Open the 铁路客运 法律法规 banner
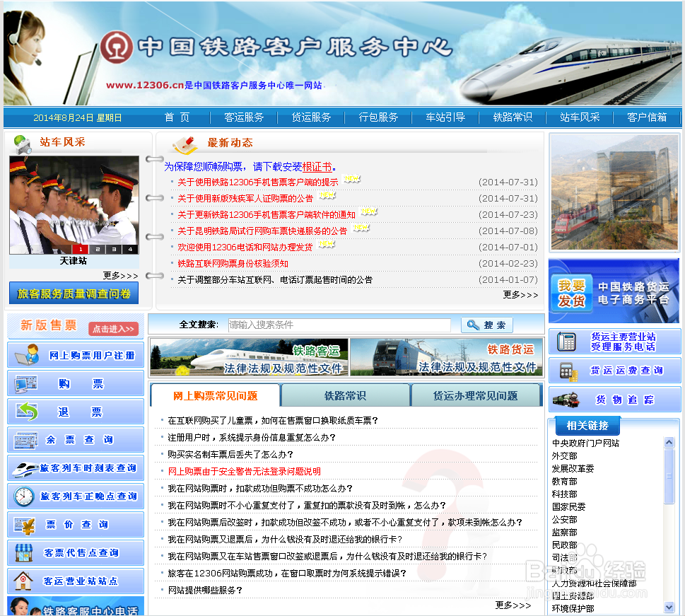The height and width of the screenshot is (616, 685). pyautogui.click(x=249, y=358)
